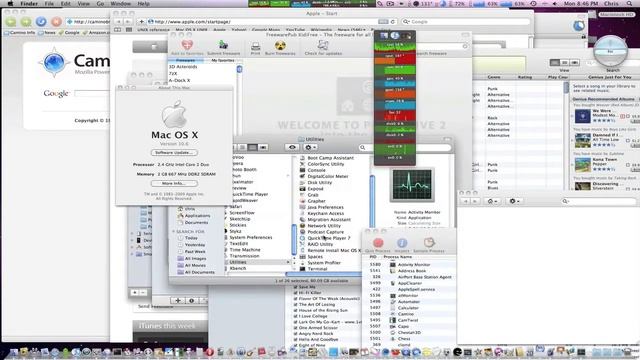Switch Utilities window to column view
This screenshot has height=360, width=640.
(x=253, y=147)
